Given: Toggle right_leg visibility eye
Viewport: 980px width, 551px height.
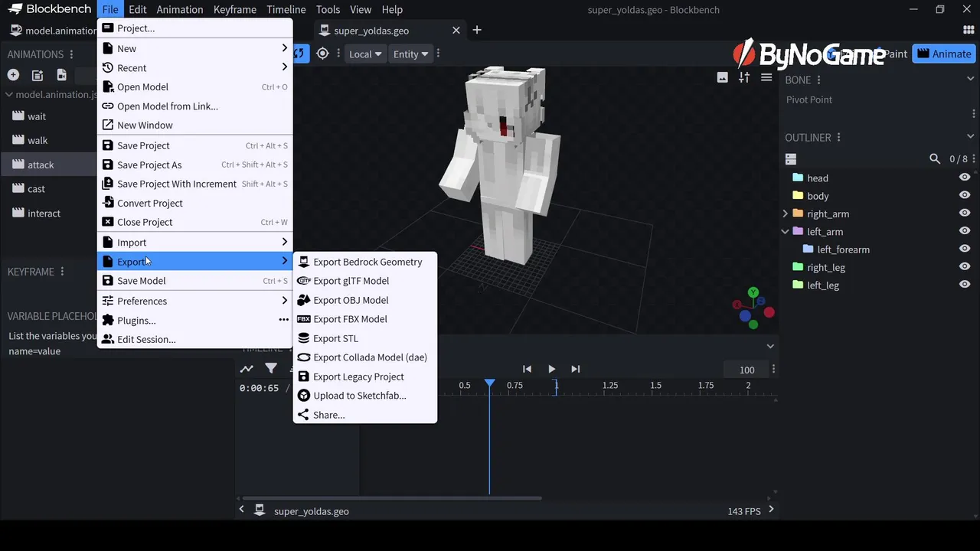Looking at the screenshot, I should [x=965, y=267].
